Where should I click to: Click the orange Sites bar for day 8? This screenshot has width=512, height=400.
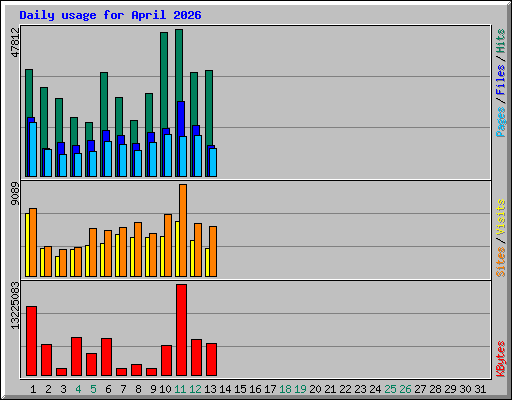[138, 249]
